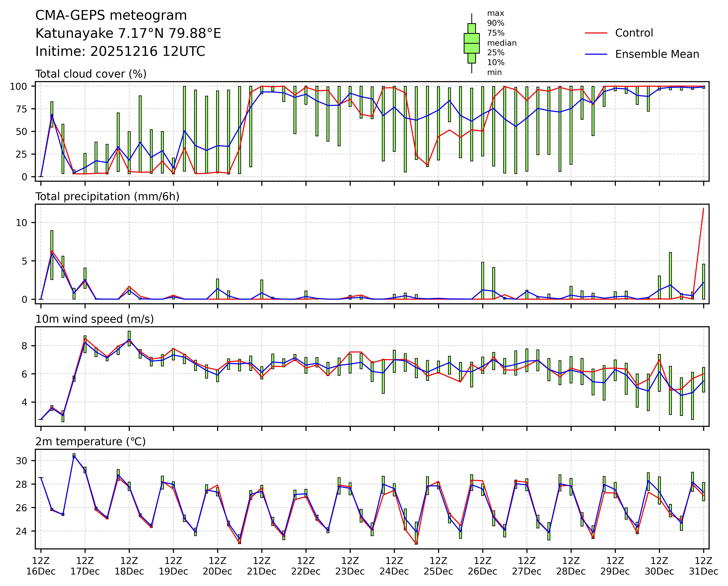This screenshot has height=586, width=728.
Task: Click the red Control legend line
Action: tap(596, 33)
